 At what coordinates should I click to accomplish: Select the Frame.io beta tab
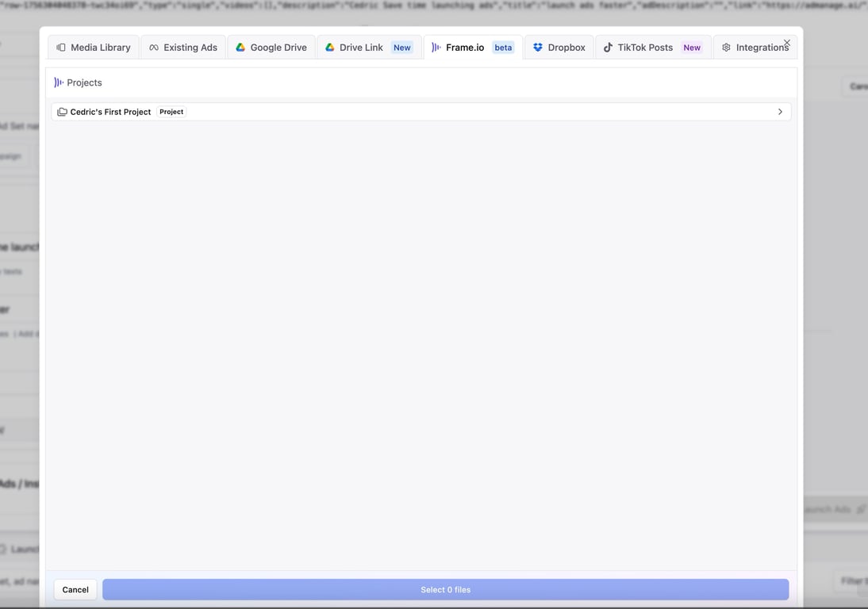(474, 48)
